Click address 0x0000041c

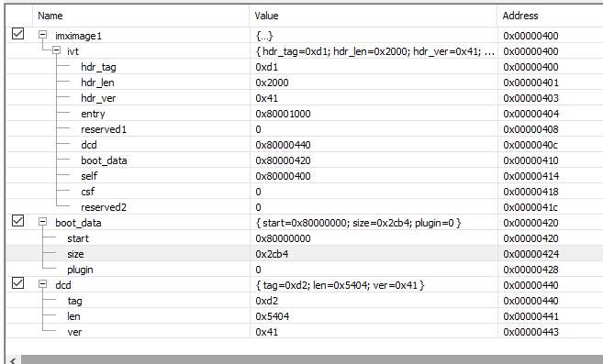tap(530, 207)
